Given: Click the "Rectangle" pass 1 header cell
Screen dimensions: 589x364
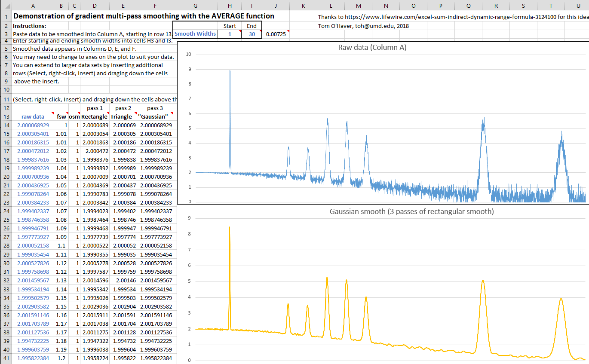Looking at the screenshot, I should 95,116.
